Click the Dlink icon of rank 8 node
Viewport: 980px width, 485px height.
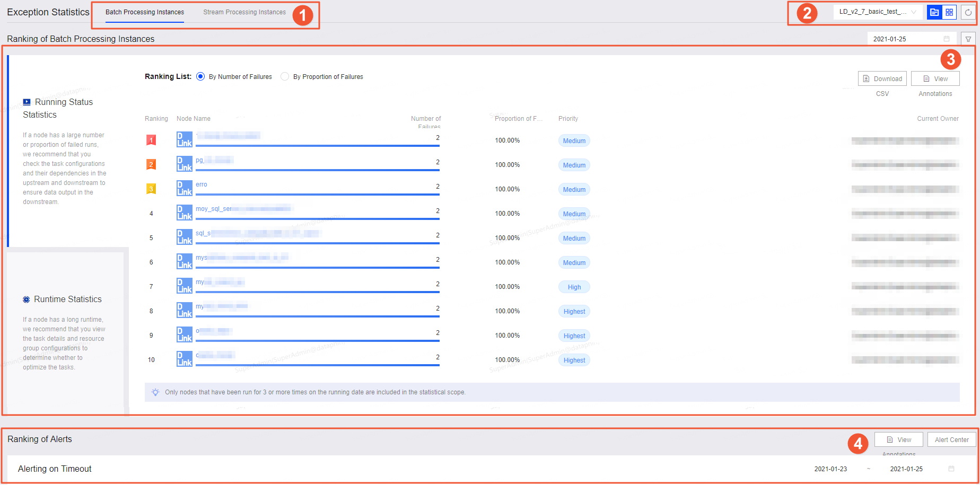pyautogui.click(x=185, y=310)
